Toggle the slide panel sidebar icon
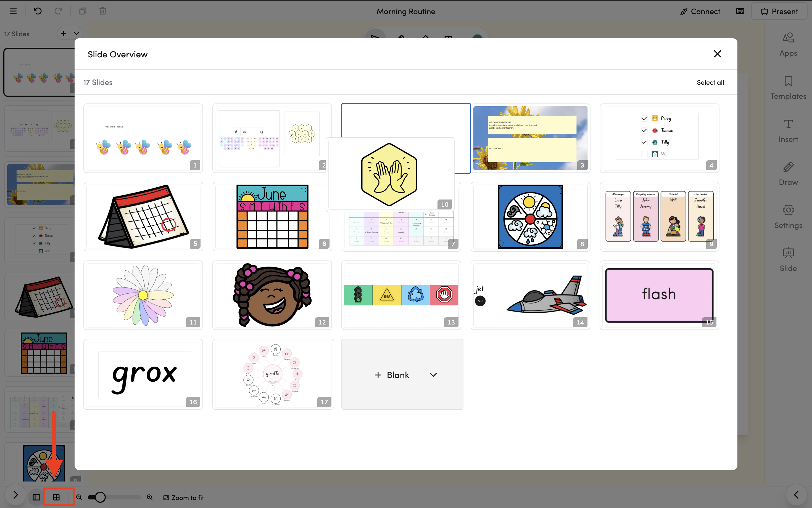Screen dimensions: 812x508 [x=36, y=497]
